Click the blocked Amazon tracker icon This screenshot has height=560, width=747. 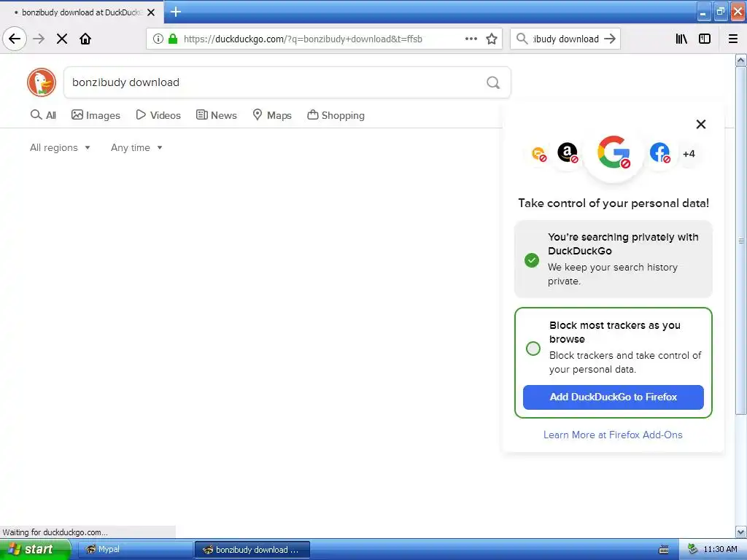568,153
